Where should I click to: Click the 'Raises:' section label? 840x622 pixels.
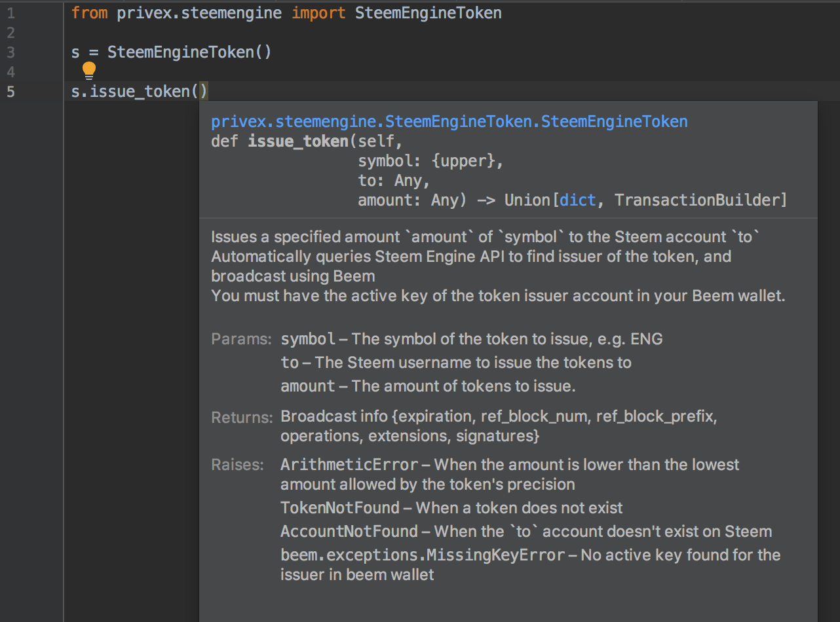pos(237,465)
